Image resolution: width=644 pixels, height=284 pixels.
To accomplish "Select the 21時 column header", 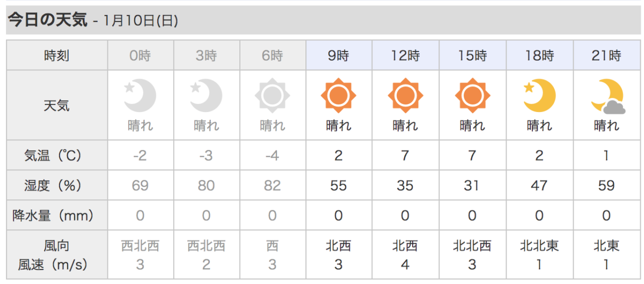I will [x=606, y=55].
